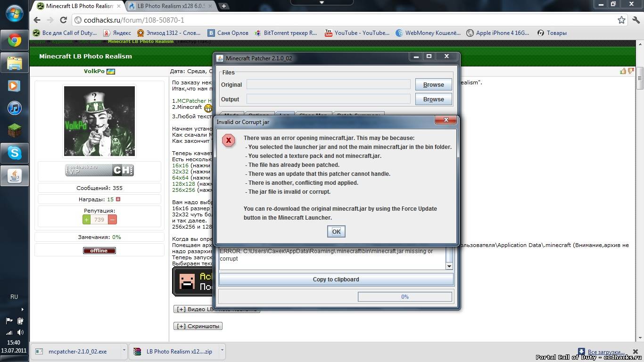Open Skype from the taskbar

pyautogui.click(x=14, y=153)
